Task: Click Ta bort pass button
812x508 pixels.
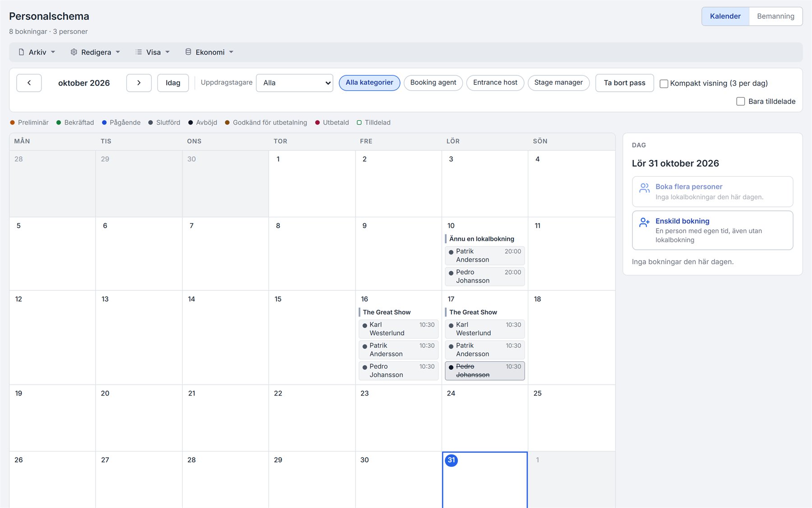Action: click(624, 83)
